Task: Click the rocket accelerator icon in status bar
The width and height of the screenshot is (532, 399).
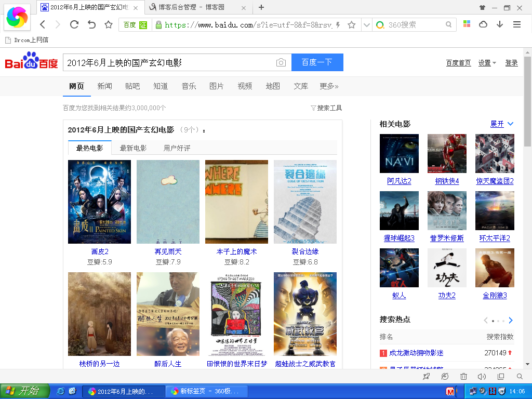Action: (427, 376)
